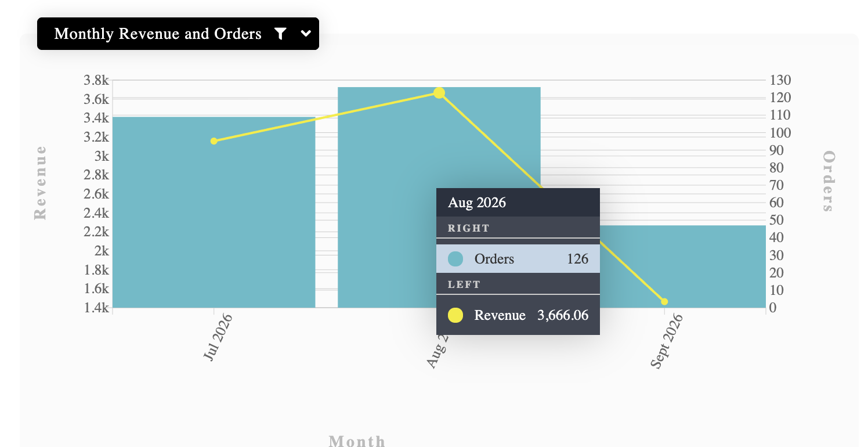Click the Jul 2026 revenue line point

tap(214, 141)
